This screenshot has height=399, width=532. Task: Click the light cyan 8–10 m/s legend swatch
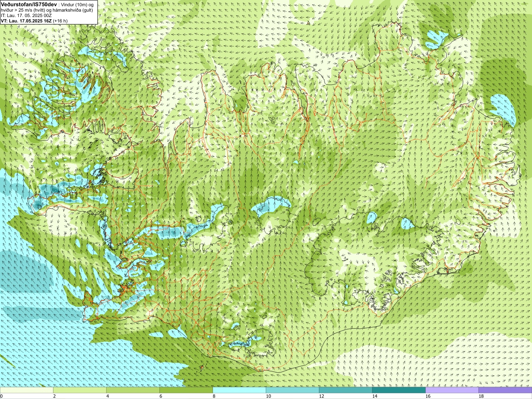point(239,390)
